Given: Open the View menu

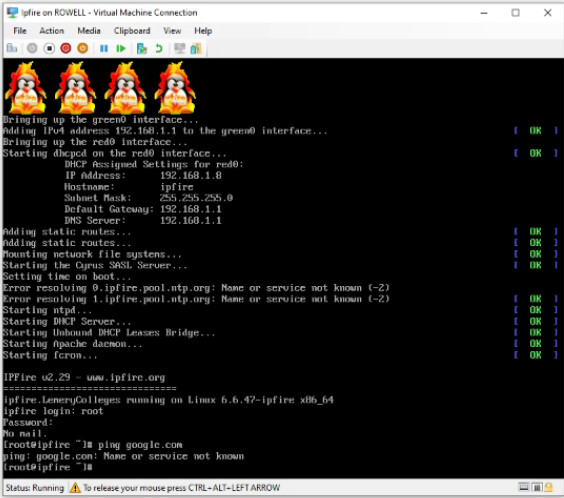Looking at the screenshot, I should tap(172, 31).
